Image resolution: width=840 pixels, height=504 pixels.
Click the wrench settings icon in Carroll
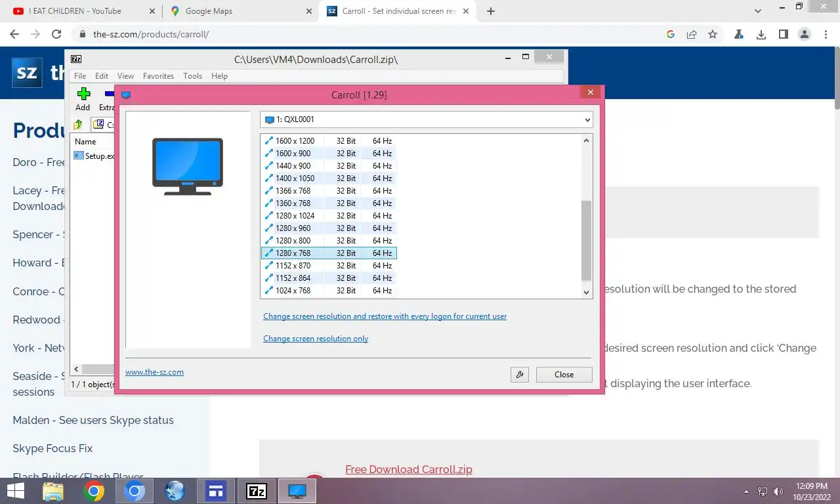(x=520, y=375)
